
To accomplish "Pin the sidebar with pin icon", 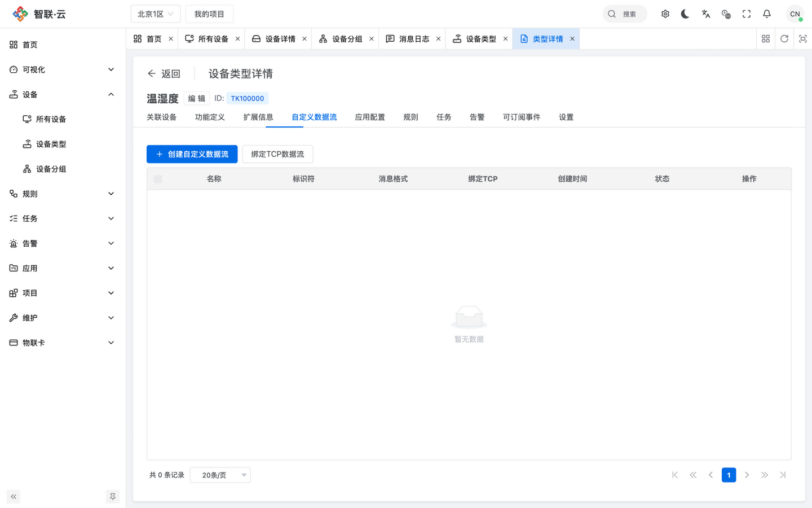I will (113, 497).
